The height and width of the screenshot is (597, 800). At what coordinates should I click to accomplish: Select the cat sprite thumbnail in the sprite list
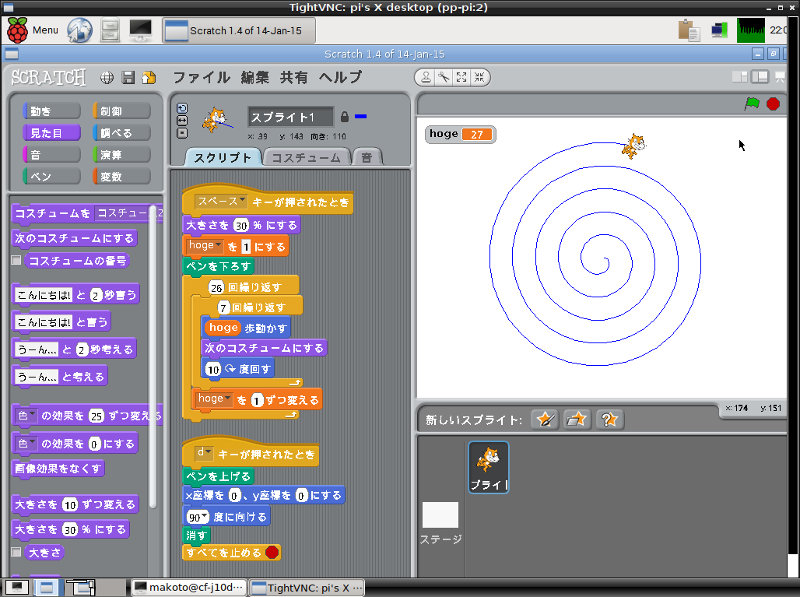[x=489, y=467]
